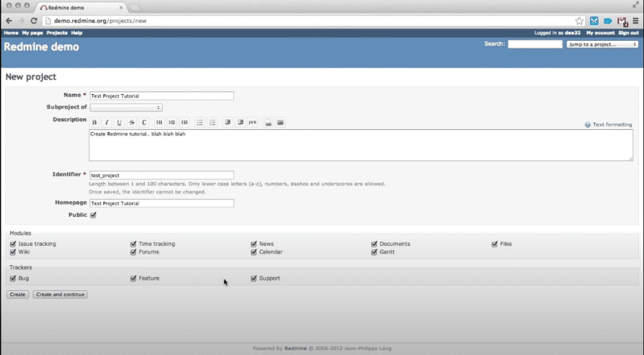Apply strikethrough formatting icon
Screen dimensions: 644x355
[132, 123]
